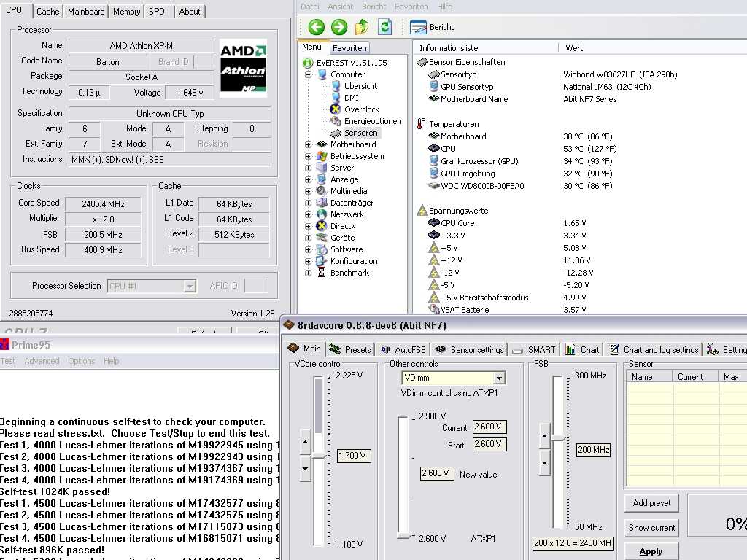
Task: Expand the Betriebssystem tree node
Action: (x=309, y=156)
